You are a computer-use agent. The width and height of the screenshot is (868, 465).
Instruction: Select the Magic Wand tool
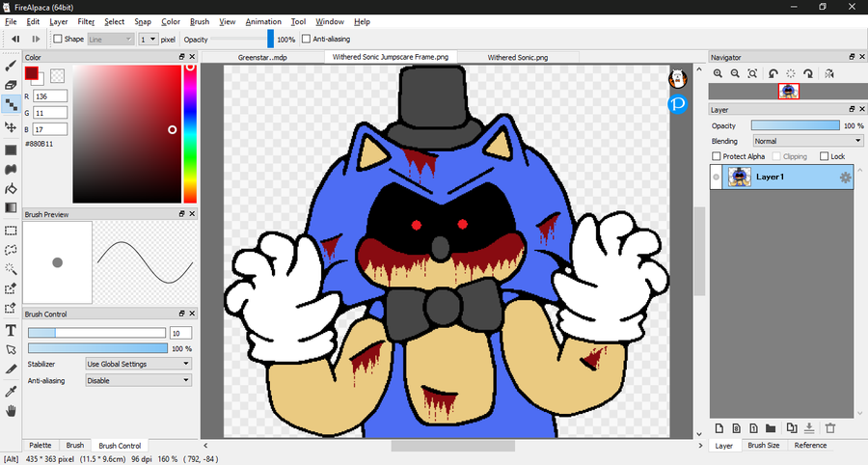[x=11, y=269]
